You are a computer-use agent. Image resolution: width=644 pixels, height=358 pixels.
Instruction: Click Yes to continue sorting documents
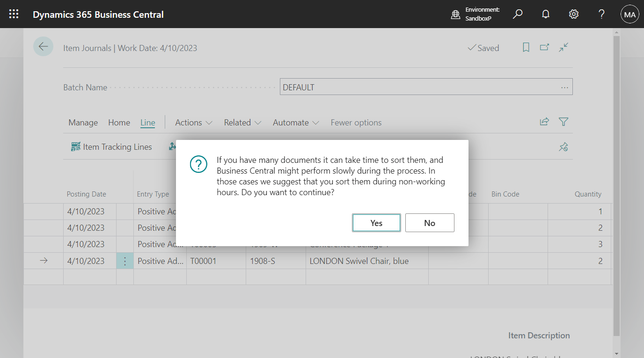click(x=376, y=222)
